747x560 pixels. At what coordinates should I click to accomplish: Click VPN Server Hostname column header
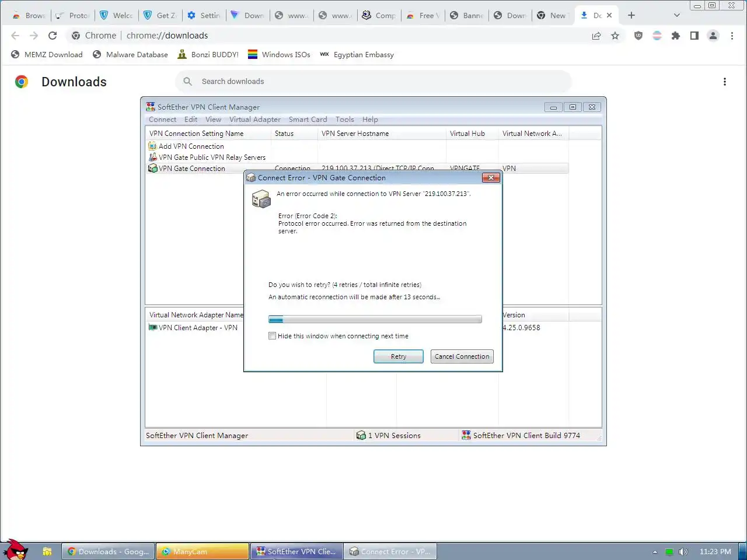[x=382, y=134]
